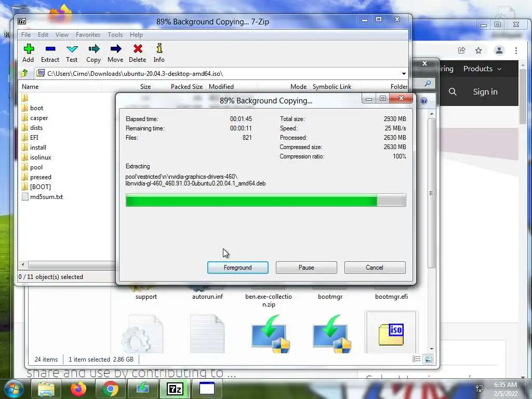
Task: Click the red Delete toolbar icon
Action: [137, 53]
